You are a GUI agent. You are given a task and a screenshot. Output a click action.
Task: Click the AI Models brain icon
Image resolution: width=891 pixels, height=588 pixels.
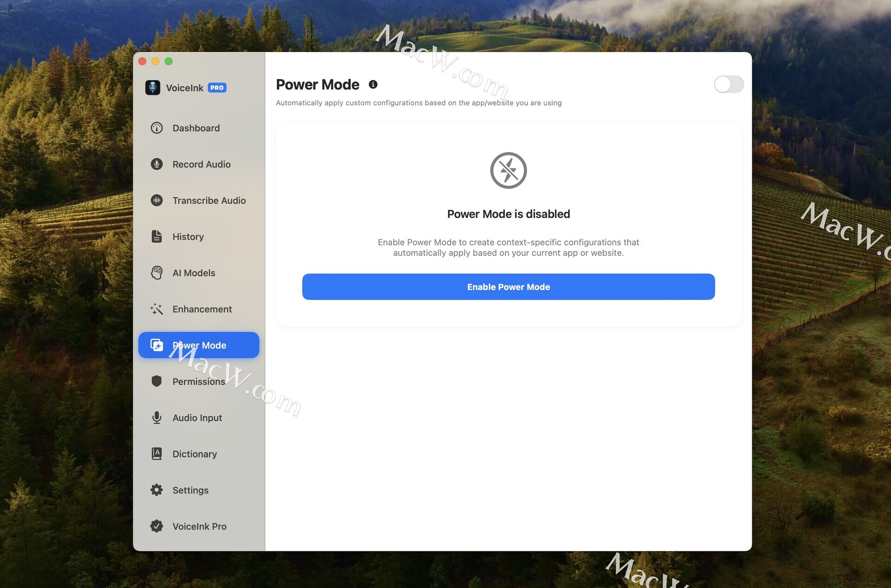click(157, 273)
